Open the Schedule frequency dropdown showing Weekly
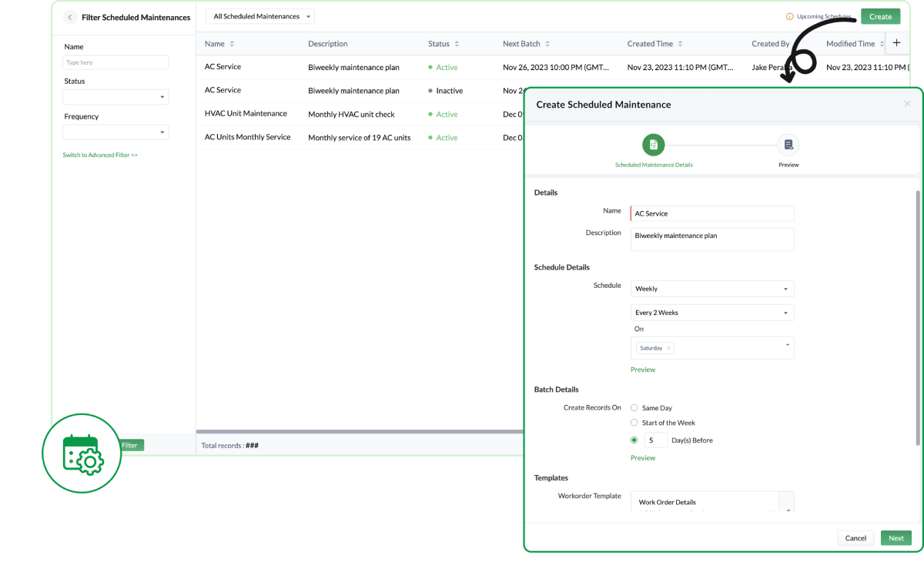The width and height of the screenshot is (924, 562). click(711, 288)
